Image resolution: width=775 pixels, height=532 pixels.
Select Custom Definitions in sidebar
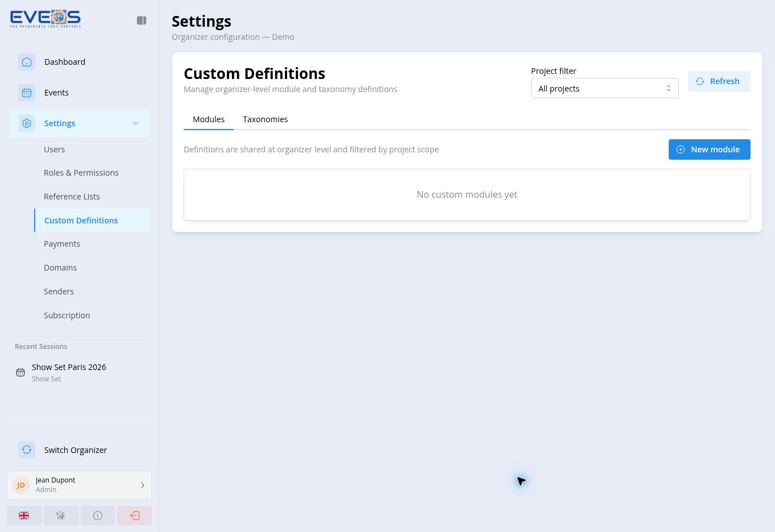click(92, 221)
